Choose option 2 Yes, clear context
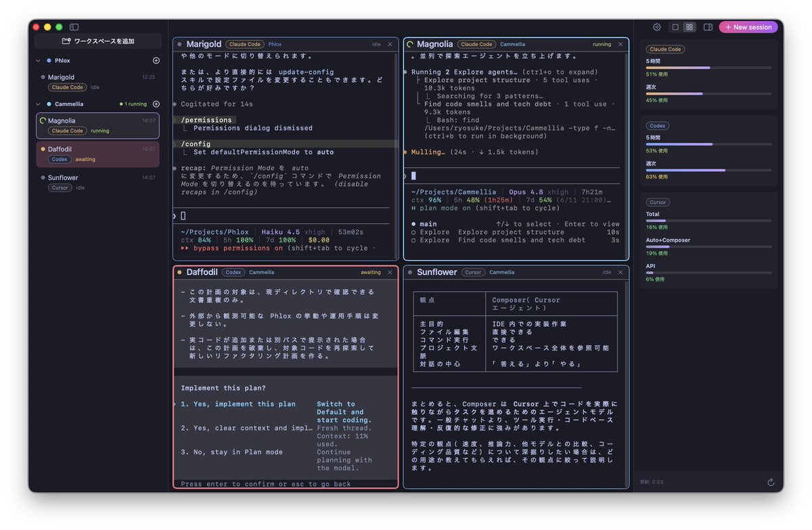Screen dimensions: 812x530 (246, 428)
